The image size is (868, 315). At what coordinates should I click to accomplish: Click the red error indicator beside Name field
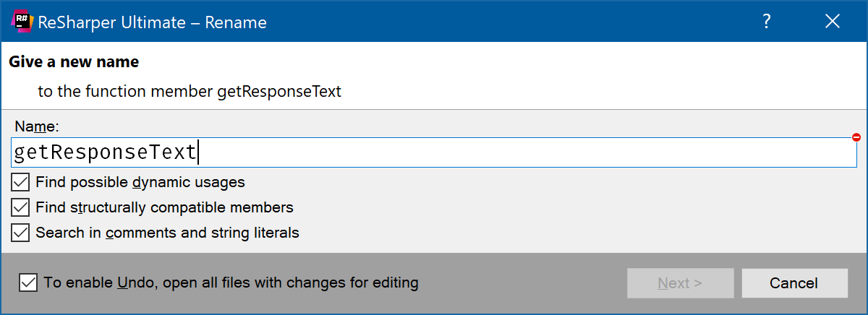pos(856,137)
